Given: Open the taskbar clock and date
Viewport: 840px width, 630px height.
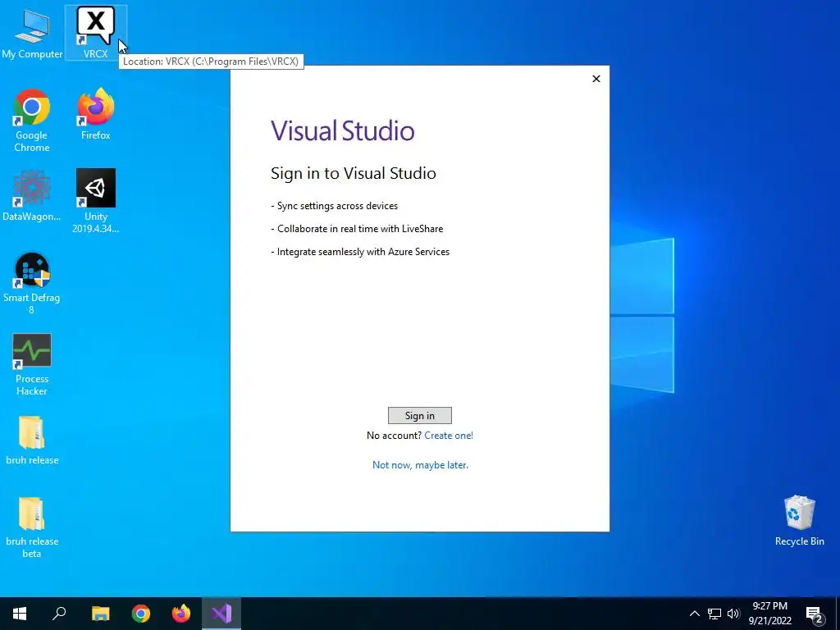Looking at the screenshot, I should 769,614.
